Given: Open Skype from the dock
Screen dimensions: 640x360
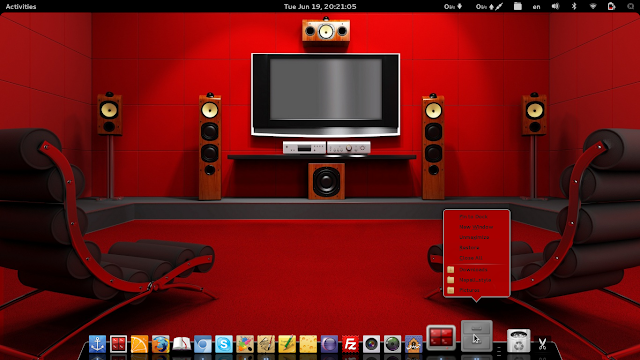Looking at the screenshot, I should pos(224,344).
